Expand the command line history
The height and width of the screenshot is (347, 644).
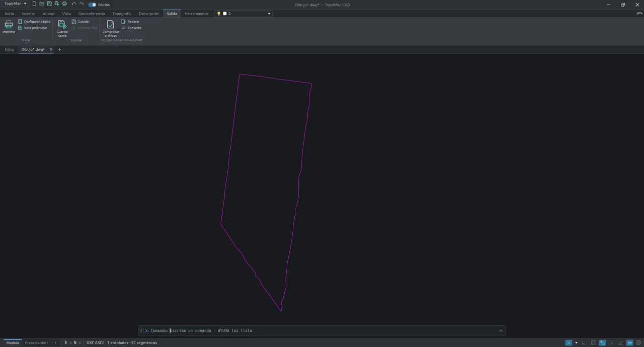tap(501, 331)
